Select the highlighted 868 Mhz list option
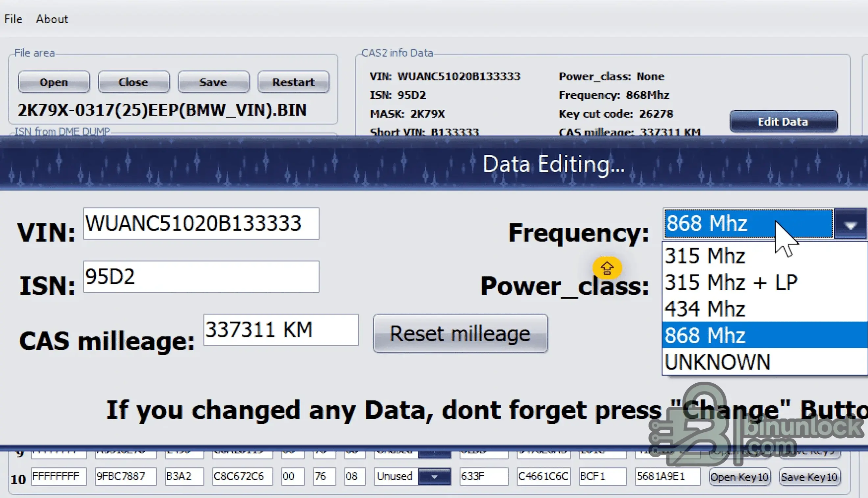This screenshot has width=868, height=498. pyautogui.click(x=765, y=335)
